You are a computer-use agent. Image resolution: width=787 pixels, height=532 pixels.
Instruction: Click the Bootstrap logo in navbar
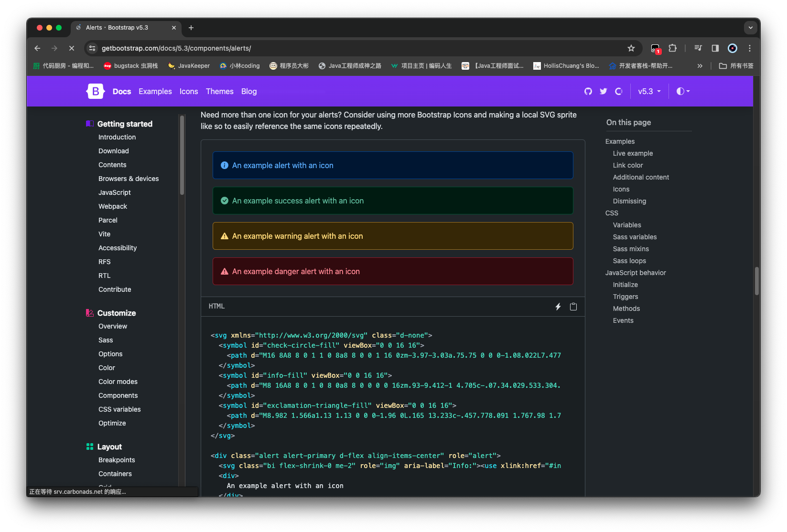point(95,91)
